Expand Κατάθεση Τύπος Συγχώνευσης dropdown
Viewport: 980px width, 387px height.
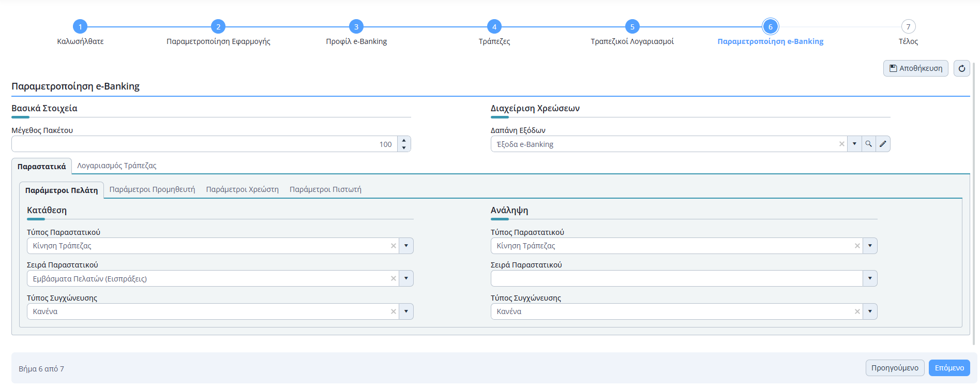coord(406,311)
